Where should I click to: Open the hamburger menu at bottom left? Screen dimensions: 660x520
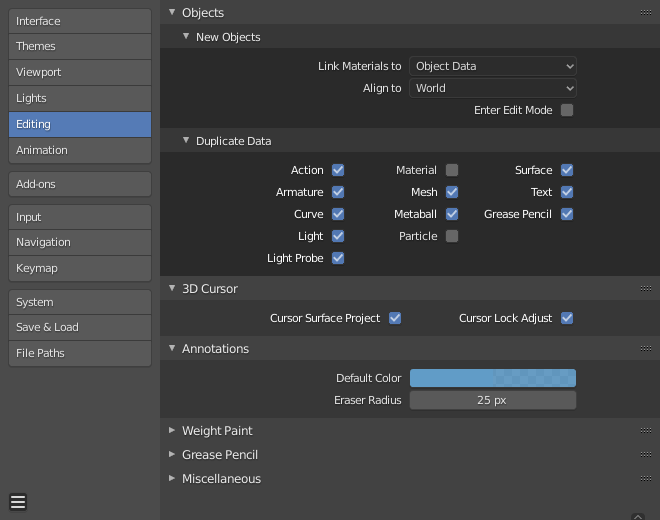pos(18,502)
